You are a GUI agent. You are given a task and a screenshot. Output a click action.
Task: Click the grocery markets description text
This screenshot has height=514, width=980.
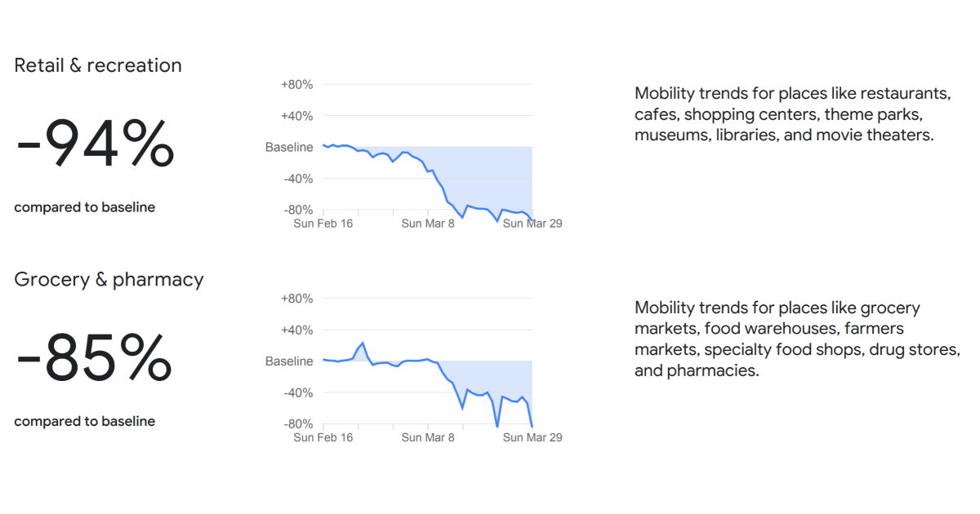coord(796,339)
